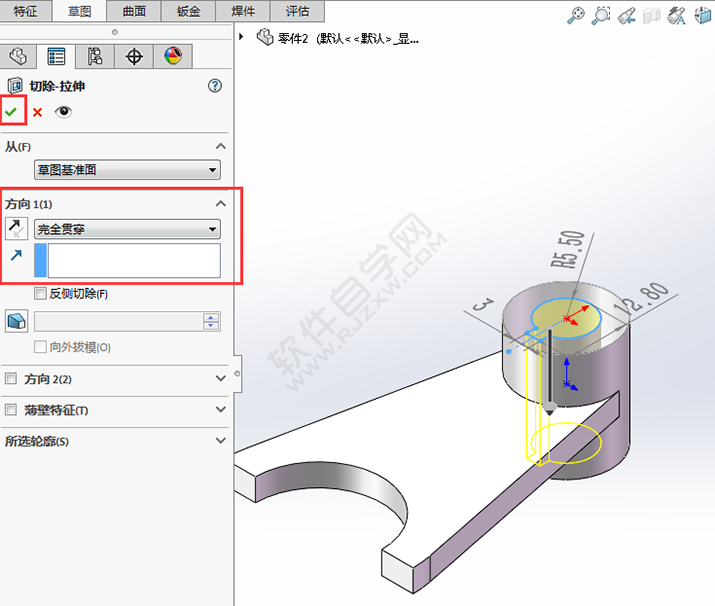Open the 完全贯穿 end condition dropdown
The height and width of the screenshot is (606, 715).
(x=127, y=229)
